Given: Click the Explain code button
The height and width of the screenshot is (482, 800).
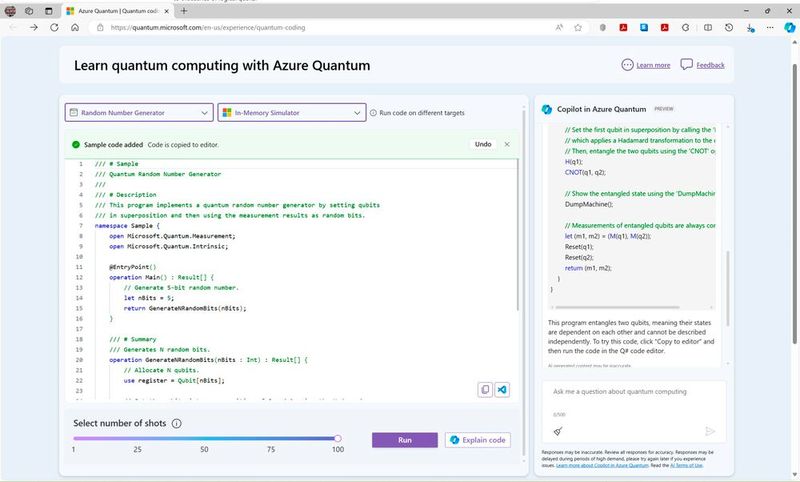Looking at the screenshot, I should (478, 440).
